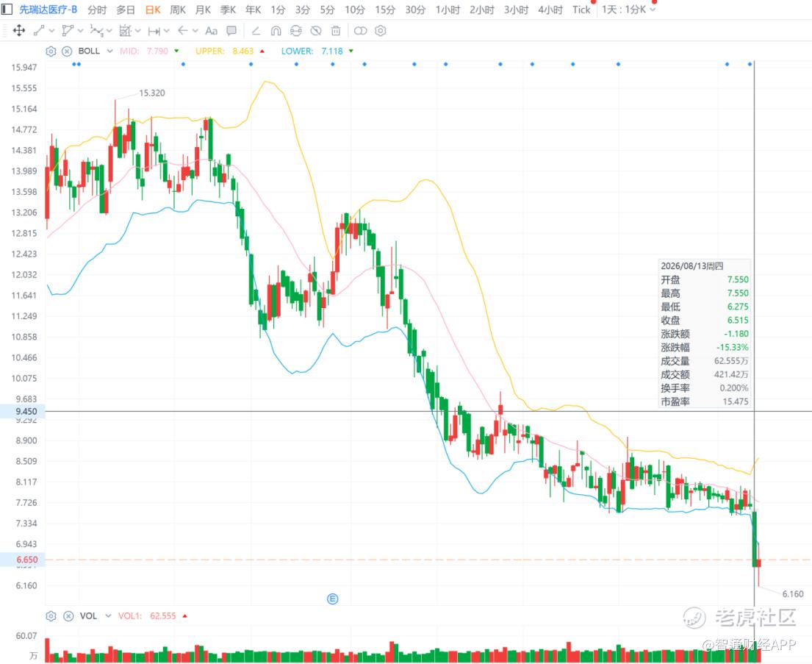The height and width of the screenshot is (664, 812).
Task: Hide all drawings with crossed-eye icon
Action: (316, 31)
